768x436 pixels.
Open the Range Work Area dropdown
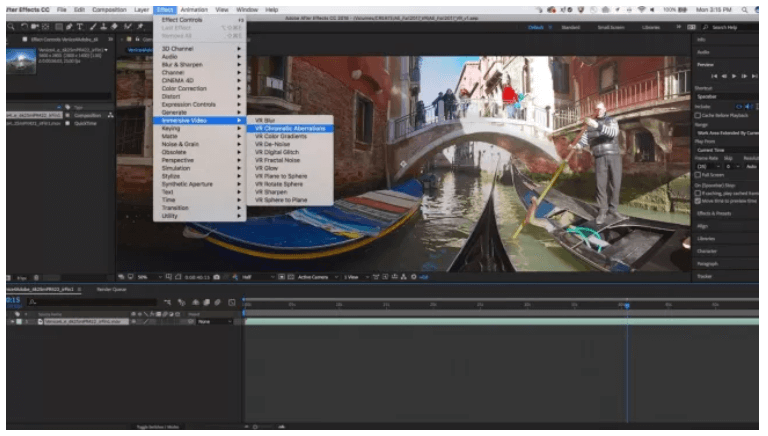pos(726,133)
